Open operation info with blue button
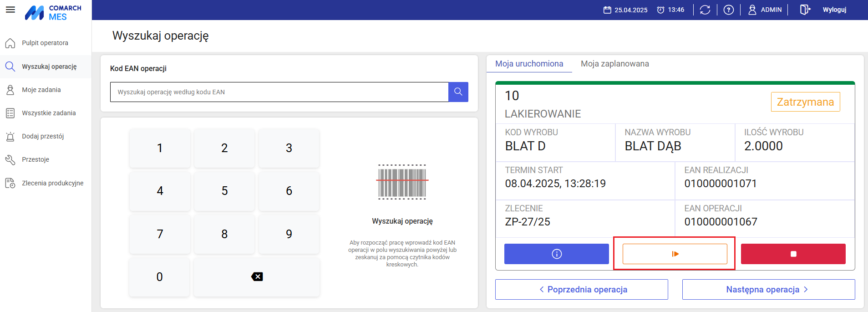This screenshot has width=868, height=312. pyautogui.click(x=556, y=254)
